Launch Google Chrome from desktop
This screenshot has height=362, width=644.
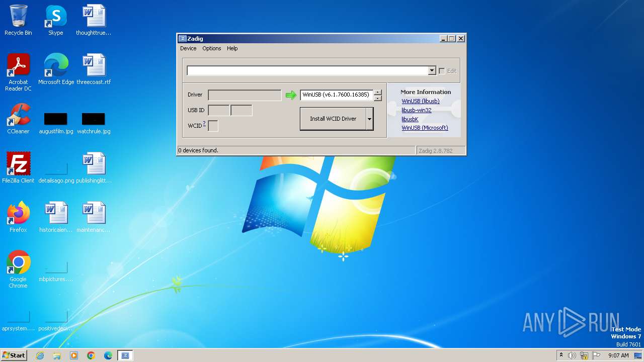click(18, 269)
